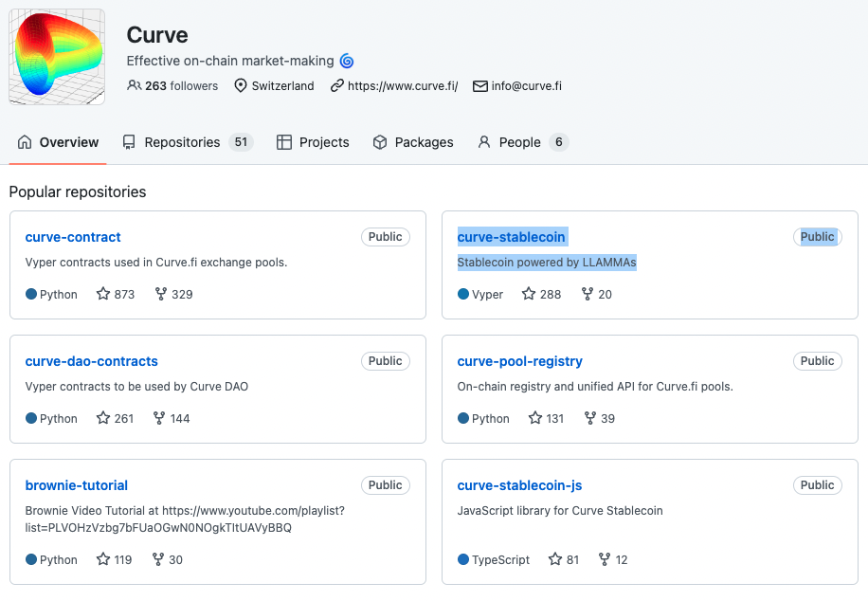Click the info@curve.fi email link
Screen dimensions: 868x601
tap(527, 86)
